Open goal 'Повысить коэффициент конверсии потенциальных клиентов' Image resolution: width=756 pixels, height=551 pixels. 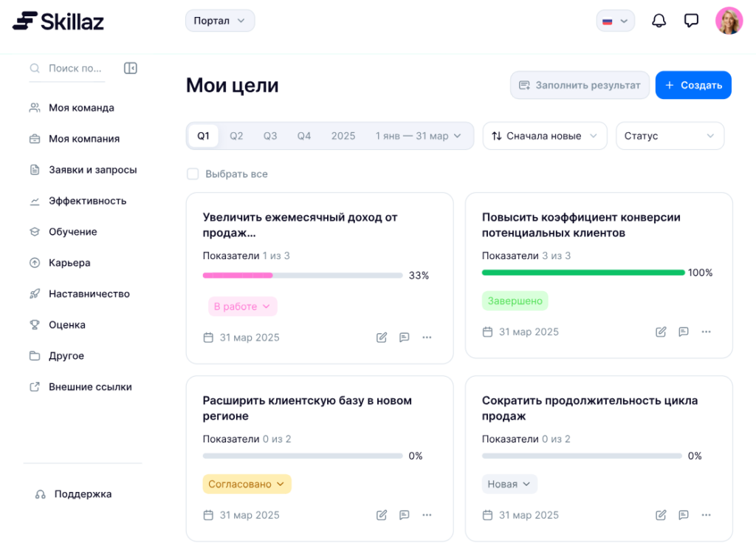(581, 225)
